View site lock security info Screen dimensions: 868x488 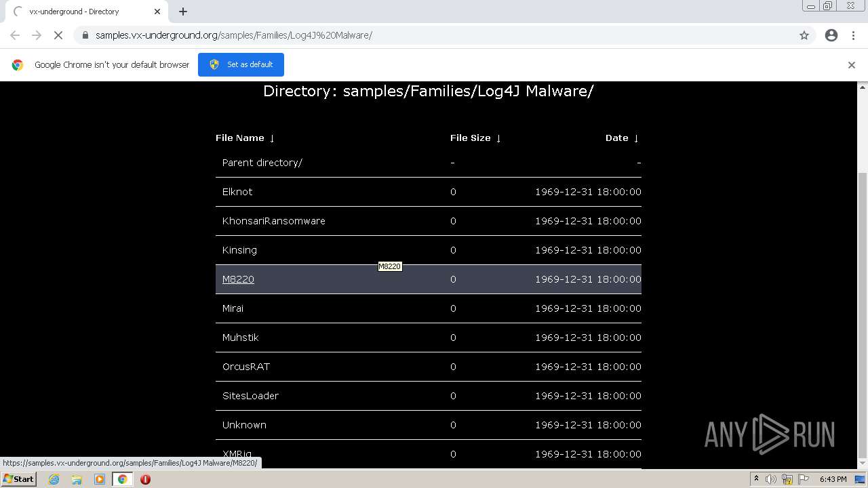click(85, 35)
